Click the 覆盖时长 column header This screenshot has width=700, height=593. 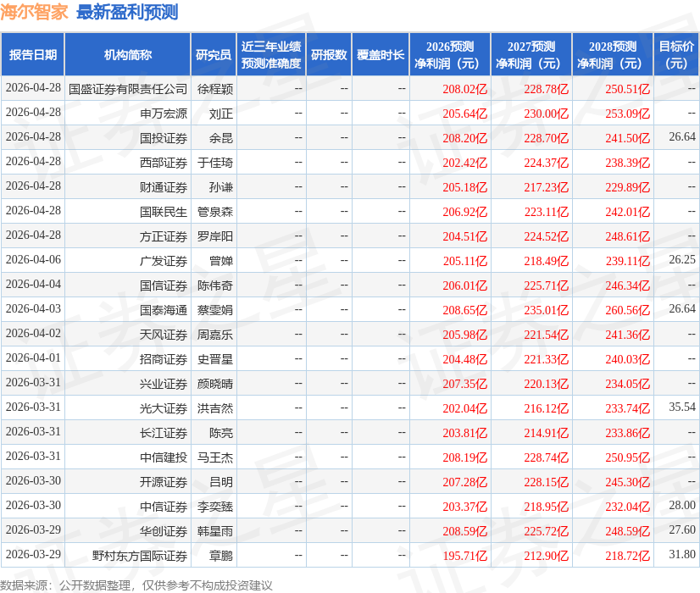click(x=381, y=55)
